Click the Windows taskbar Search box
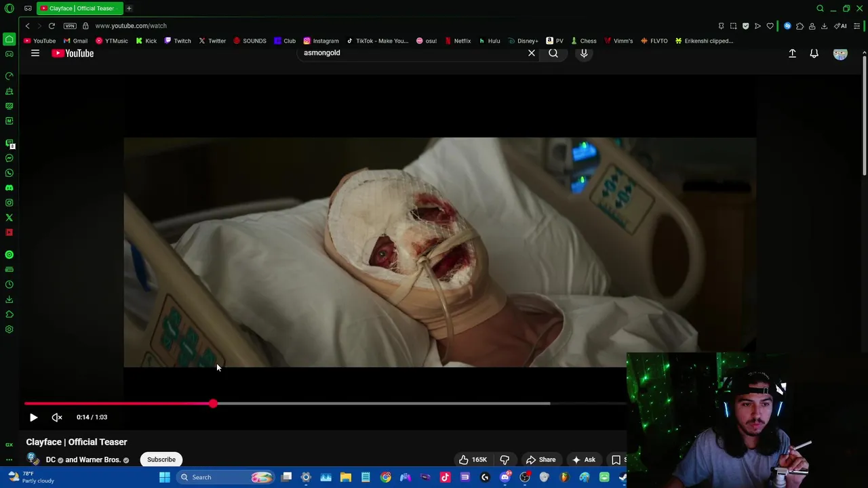 226,477
